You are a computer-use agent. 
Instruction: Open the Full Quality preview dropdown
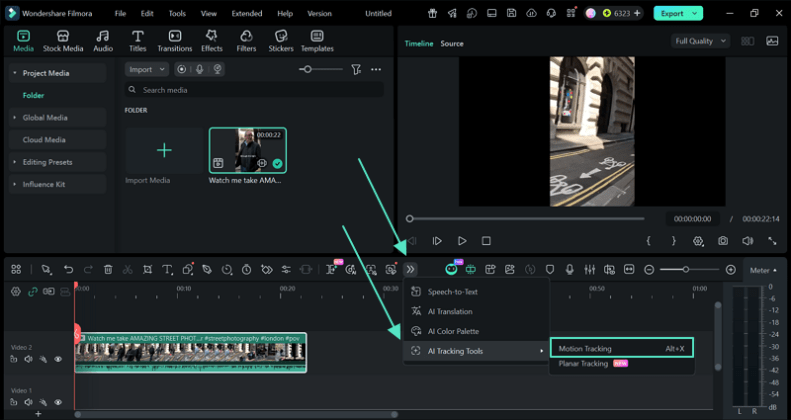click(x=700, y=41)
